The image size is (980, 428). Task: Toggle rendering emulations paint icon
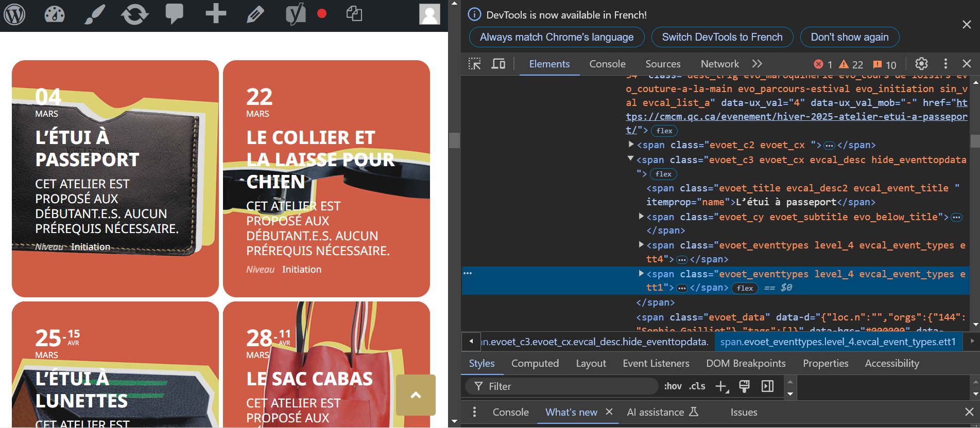(744, 386)
